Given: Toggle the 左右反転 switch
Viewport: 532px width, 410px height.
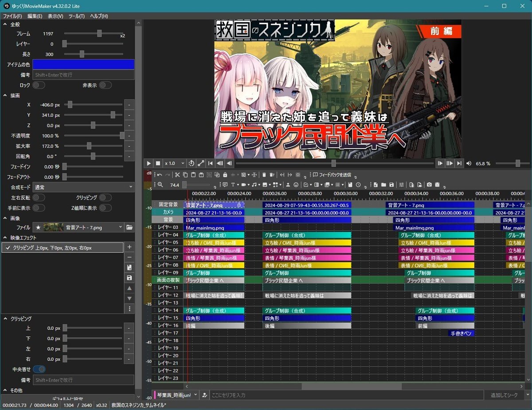Looking at the screenshot, I should [39, 197].
